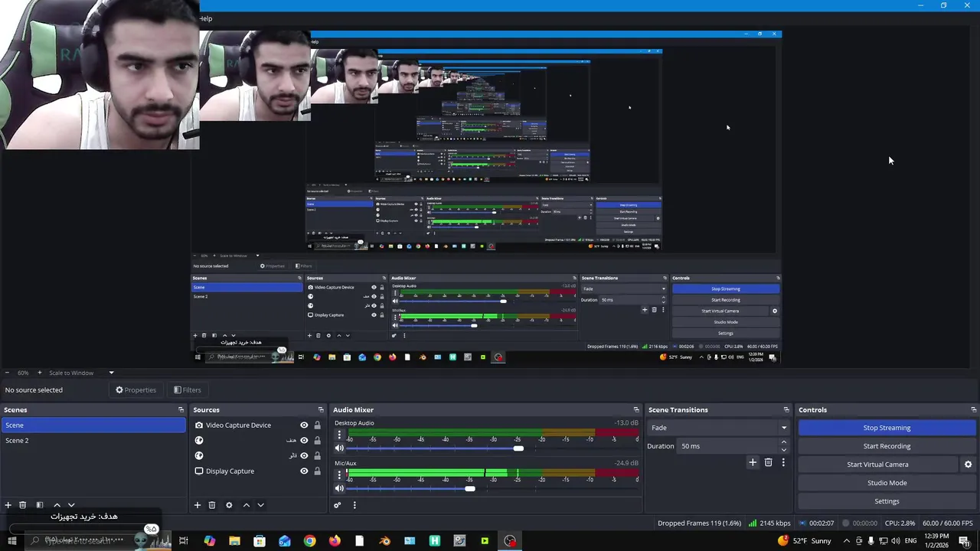Image resolution: width=980 pixels, height=551 pixels.
Task: Lock the Display Capture source
Action: pos(317,471)
